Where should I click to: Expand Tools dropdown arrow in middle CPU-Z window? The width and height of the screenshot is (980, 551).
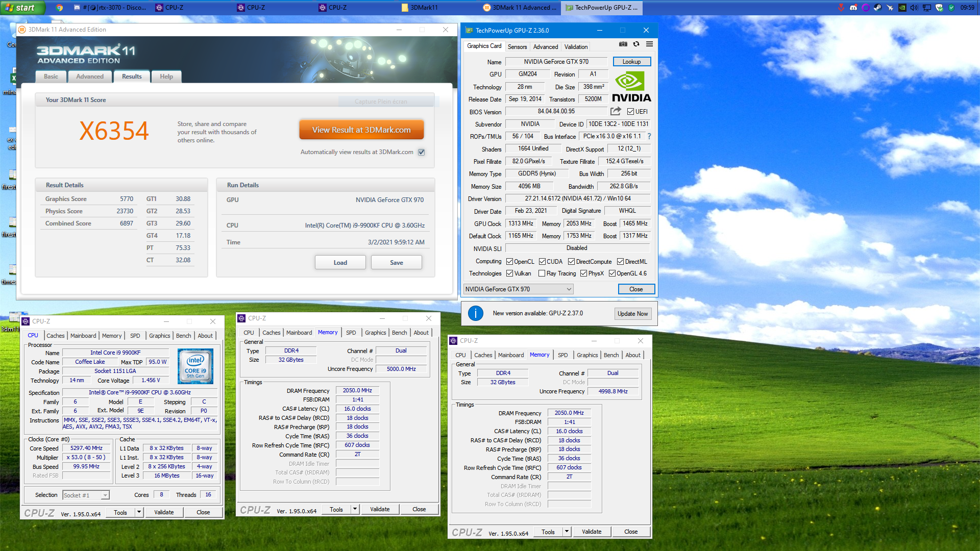point(355,509)
